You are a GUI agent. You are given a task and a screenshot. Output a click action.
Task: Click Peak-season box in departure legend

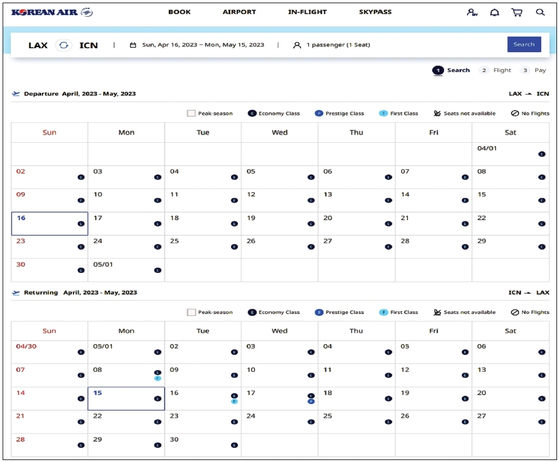(x=191, y=113)
